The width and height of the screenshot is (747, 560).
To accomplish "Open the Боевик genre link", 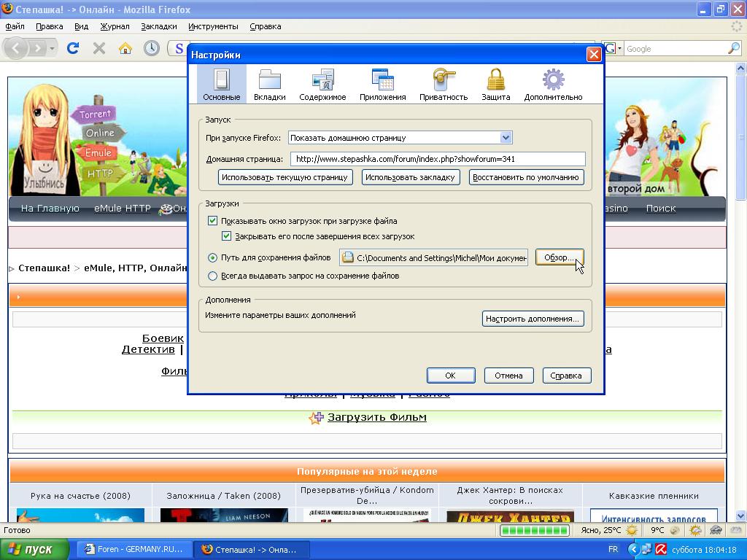I will [163, 338].
